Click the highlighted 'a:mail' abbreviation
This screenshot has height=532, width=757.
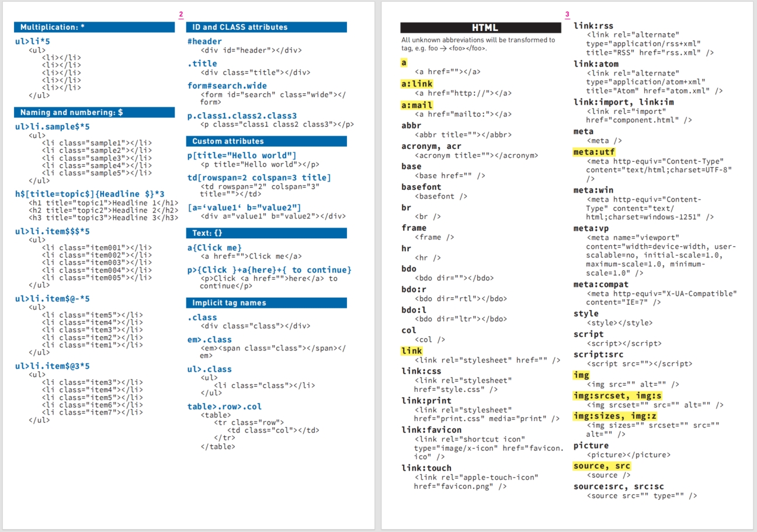[x=417, y=105]
